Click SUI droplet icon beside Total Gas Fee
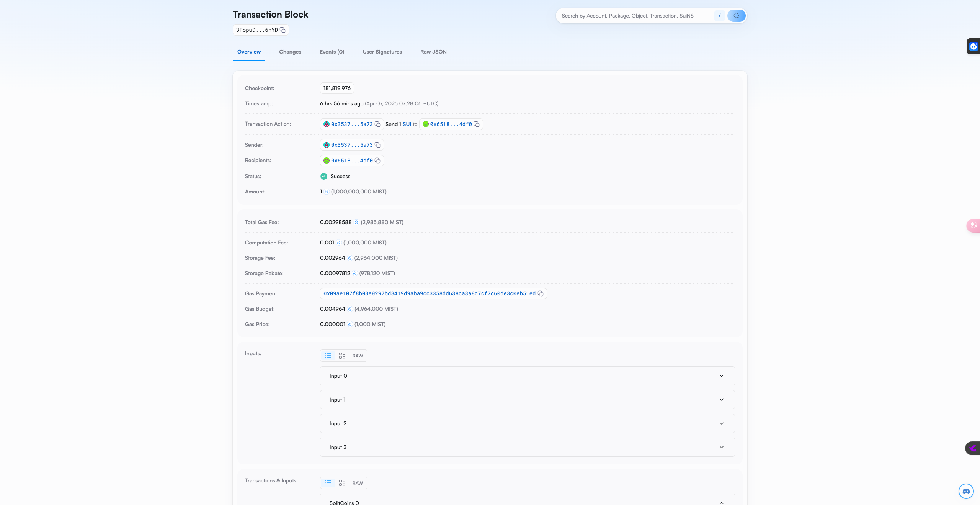The width and height of the screenshot is (980, 505). [x=356, y=223]
